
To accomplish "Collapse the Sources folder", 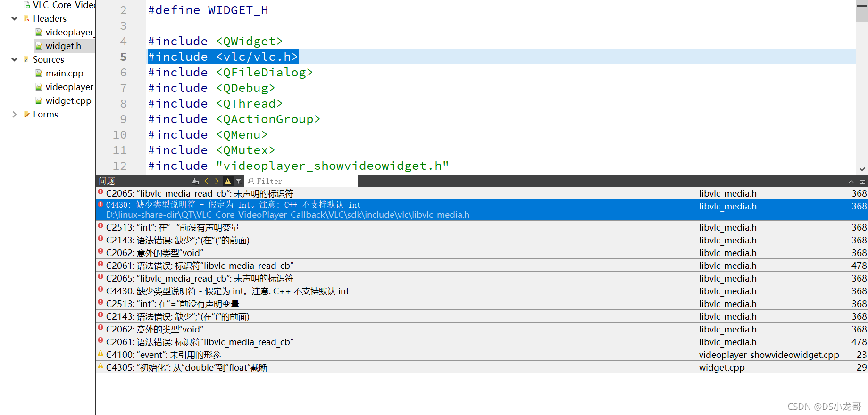I will click(14, 59).
